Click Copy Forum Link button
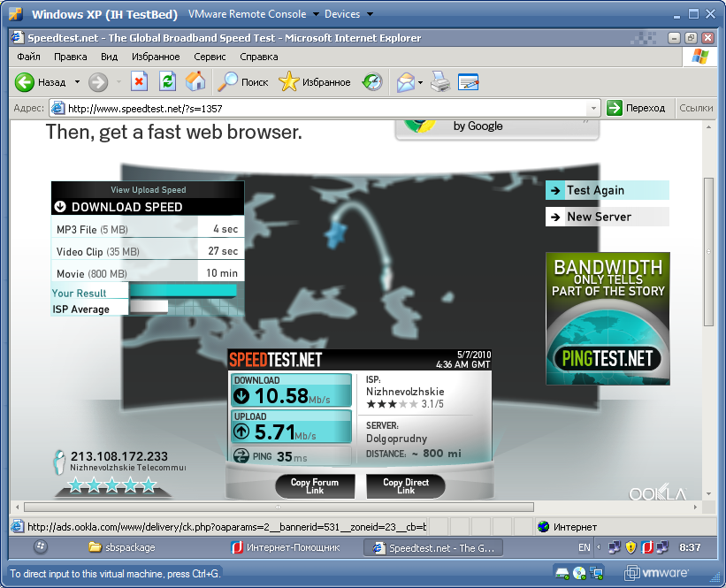726x588 pixels. [315, 486]
